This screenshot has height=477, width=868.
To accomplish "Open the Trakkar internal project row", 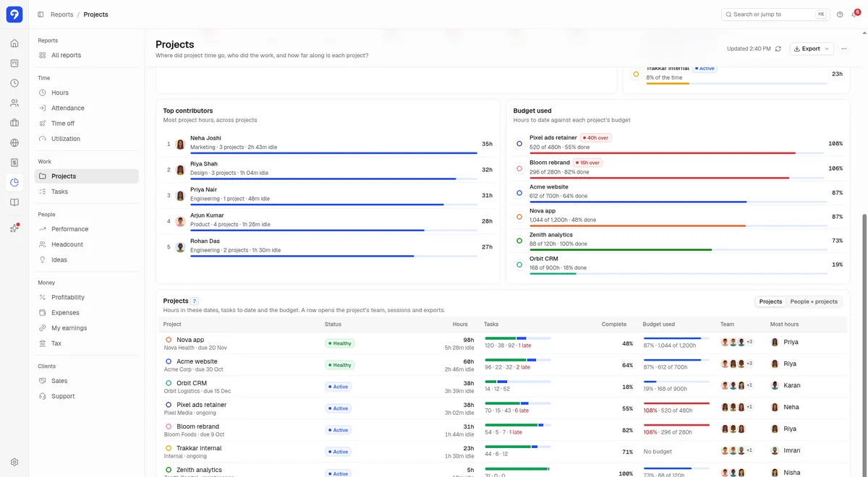I will tap(503, 452).
